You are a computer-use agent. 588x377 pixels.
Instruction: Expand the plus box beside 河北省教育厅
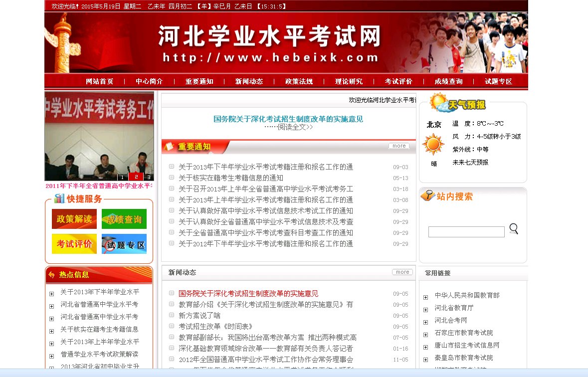425,310
